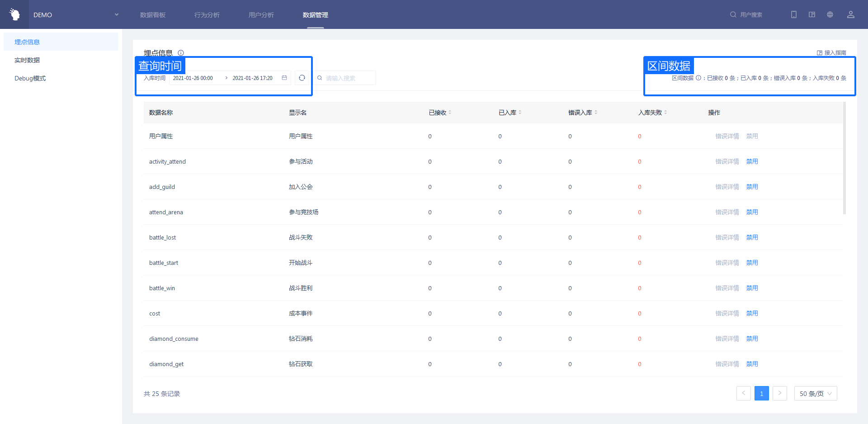Open the 50 条/页 page size dropdown
Screen dimensions: 868x424
[x=815, y=393]
